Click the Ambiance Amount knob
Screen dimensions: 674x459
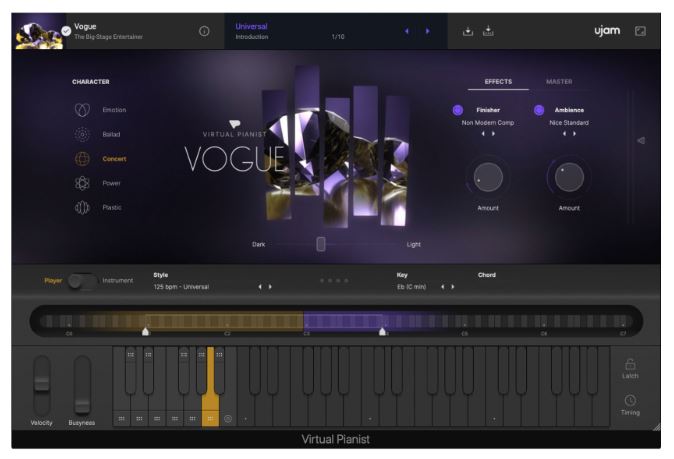[569, 177]
